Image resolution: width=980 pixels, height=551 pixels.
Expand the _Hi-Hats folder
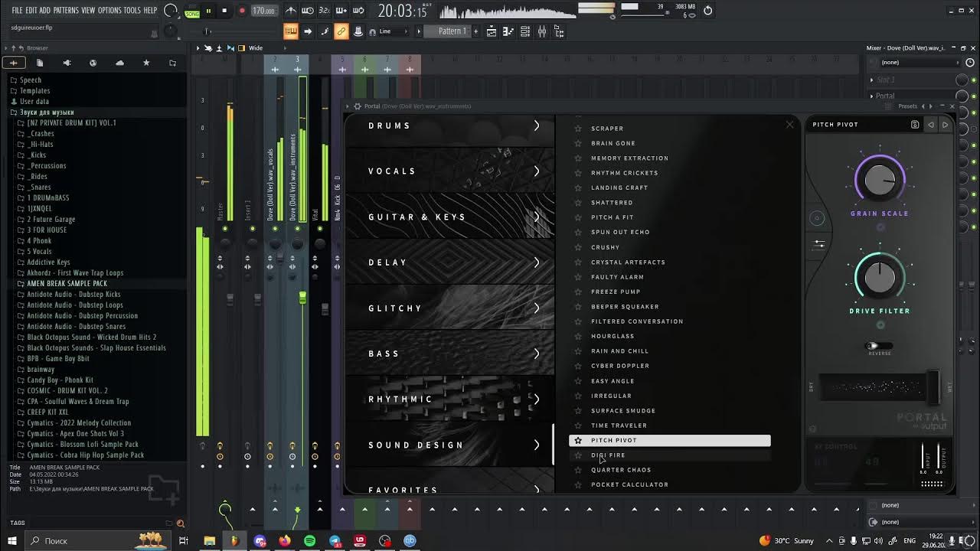click(x=41, y=144)
